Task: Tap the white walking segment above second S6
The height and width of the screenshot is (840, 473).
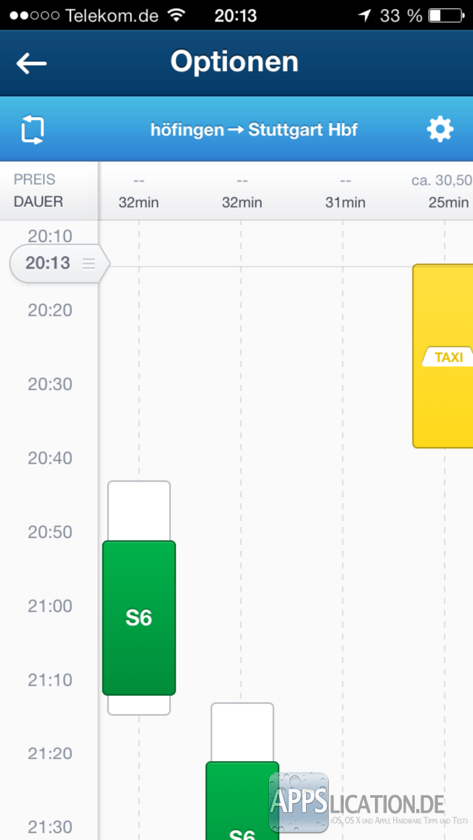Action: click(x=242, y=732)
